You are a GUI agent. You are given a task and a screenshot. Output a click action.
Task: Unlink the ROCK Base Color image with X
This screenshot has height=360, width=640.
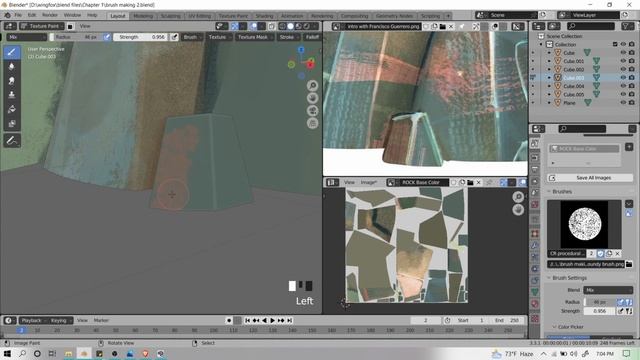[x=478, y=182]
